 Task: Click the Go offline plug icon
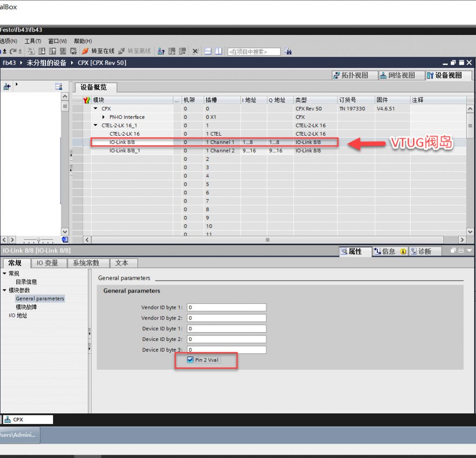(x=121, y=51)
